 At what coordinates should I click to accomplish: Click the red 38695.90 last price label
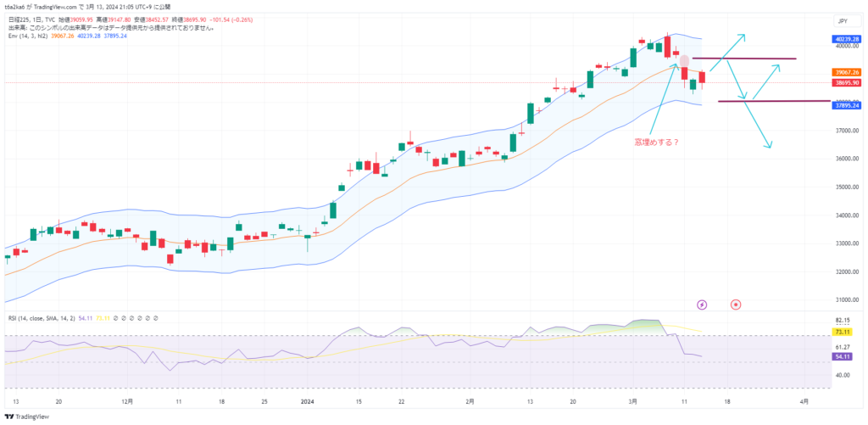(x=848, y=83)
